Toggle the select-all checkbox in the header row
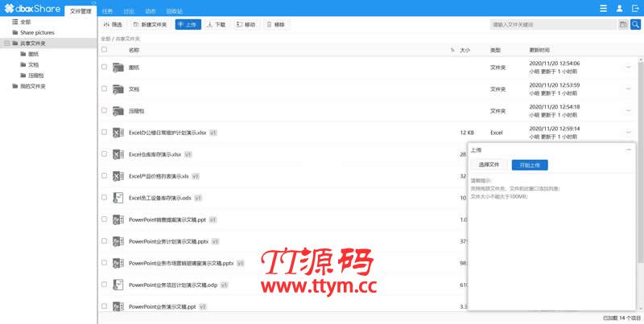The image size is (644, 324). pos(105,50)
